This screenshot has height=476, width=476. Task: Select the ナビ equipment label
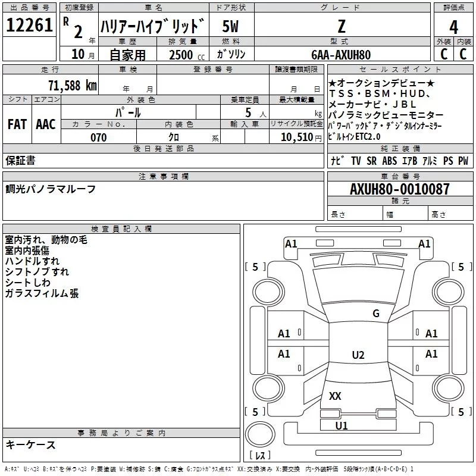point(337,161)
